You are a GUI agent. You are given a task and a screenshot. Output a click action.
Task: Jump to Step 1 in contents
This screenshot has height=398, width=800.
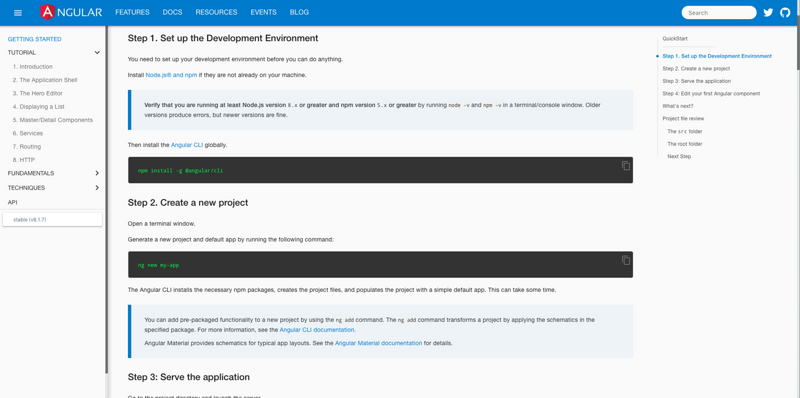click(717, 56)
